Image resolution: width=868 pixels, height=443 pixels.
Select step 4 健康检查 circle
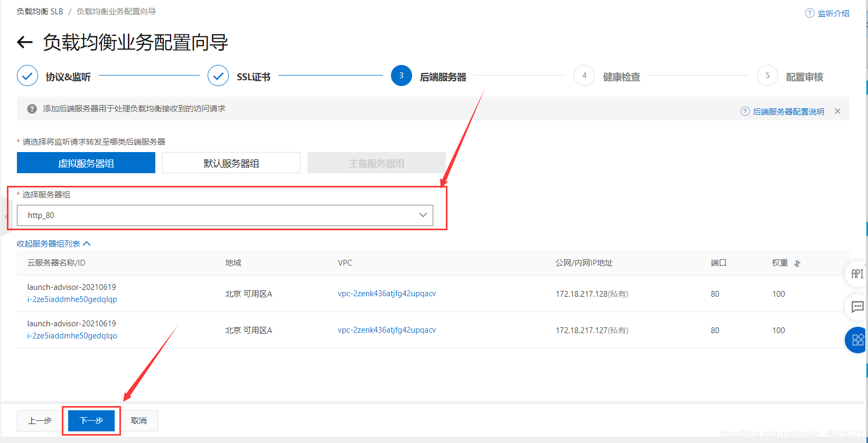(584, 76)
